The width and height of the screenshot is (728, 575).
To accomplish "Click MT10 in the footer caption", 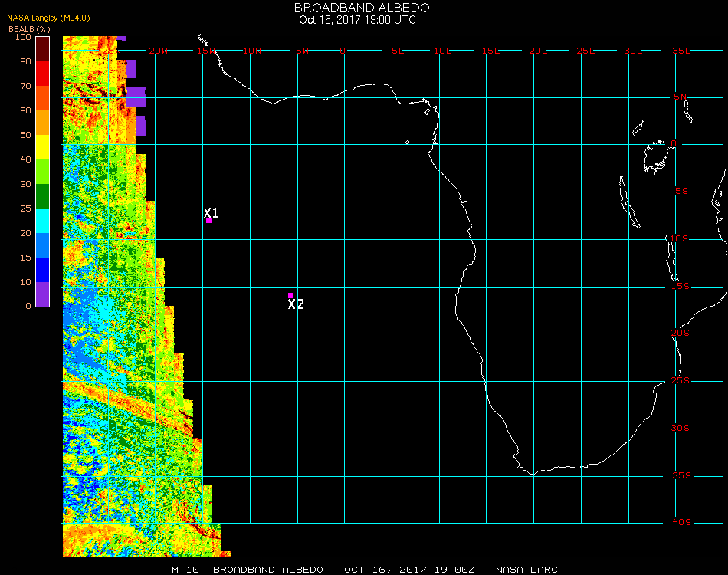I will coord(185,570).
